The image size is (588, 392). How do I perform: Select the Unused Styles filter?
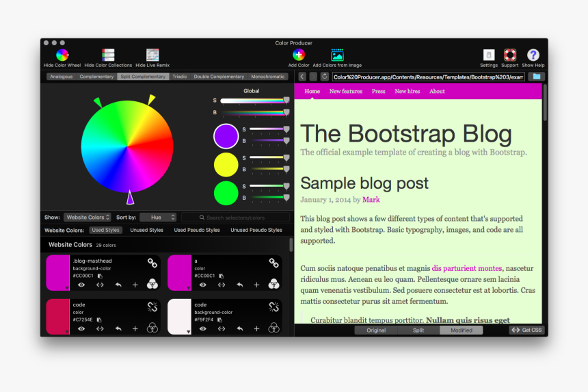146,230
